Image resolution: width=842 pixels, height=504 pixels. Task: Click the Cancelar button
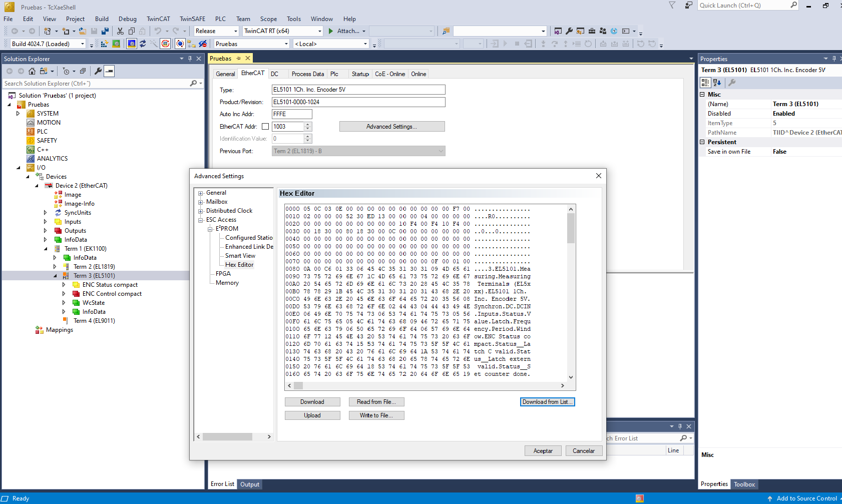(584, 451)
